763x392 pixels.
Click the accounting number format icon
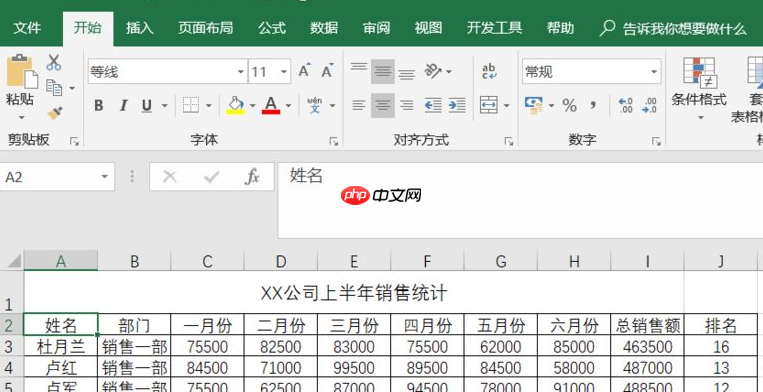(x=534, y=105)
